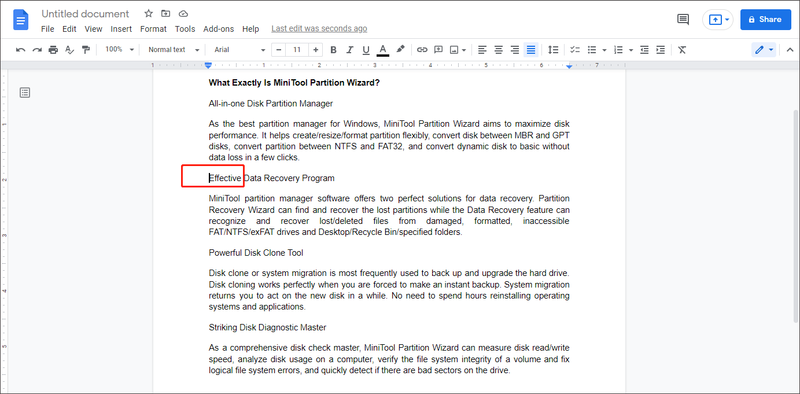Open the View menu
The image size is (800, 394).
tap(93, 29)
